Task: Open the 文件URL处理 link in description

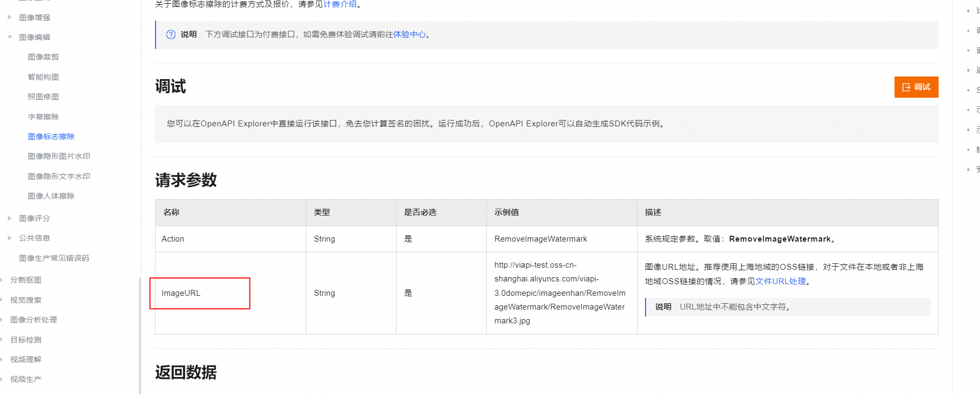Action: pyautogui.click(x=780, y=281)
